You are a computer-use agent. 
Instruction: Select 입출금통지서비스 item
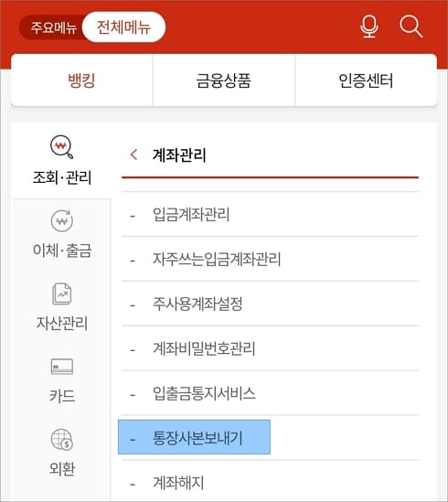[x=270, y=393]
